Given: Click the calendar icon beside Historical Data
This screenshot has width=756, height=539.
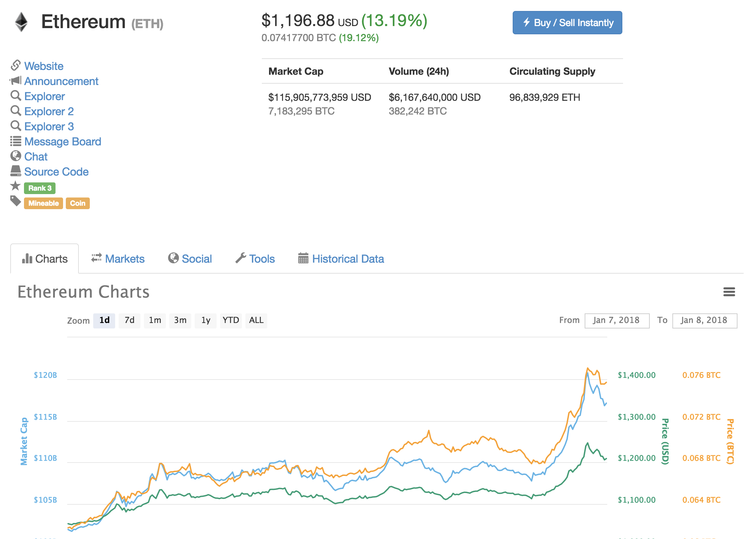Looking at the screenshot, I should pos(303,258).
